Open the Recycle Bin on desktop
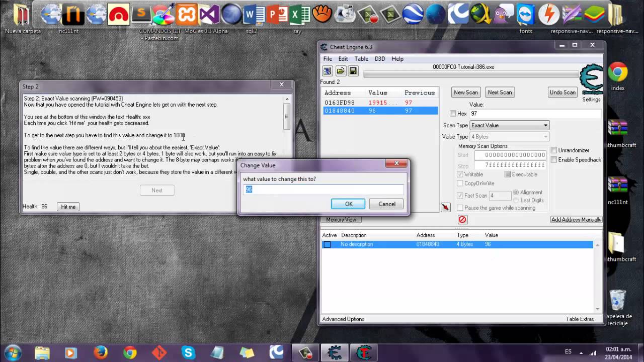This screenshot has width=644, height=362. [x=617, y=308]
